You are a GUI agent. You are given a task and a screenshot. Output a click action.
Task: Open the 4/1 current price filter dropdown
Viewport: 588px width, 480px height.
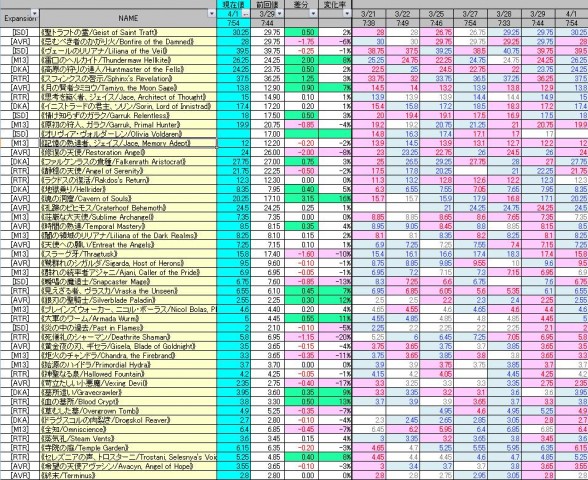pos(246,14)
